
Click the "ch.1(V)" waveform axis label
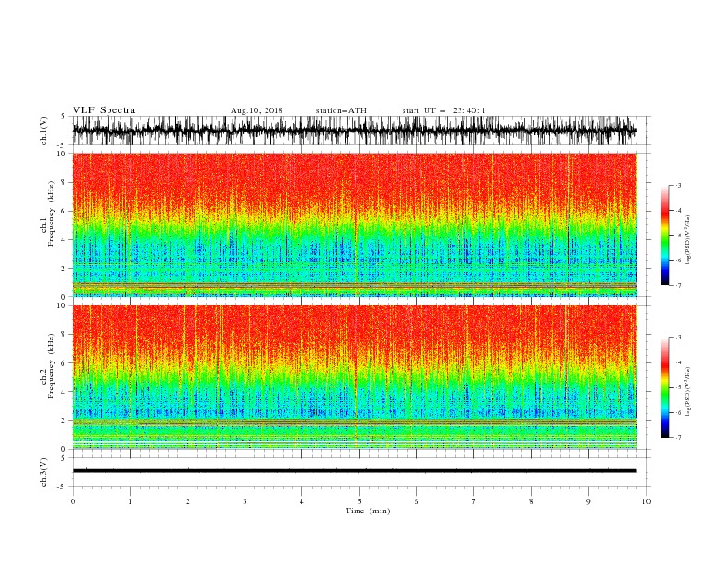pos(44,131)
